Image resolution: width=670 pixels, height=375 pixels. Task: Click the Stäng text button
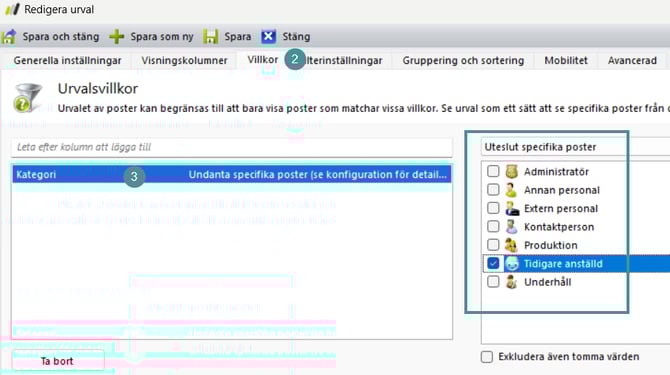[x=296, y=37]
